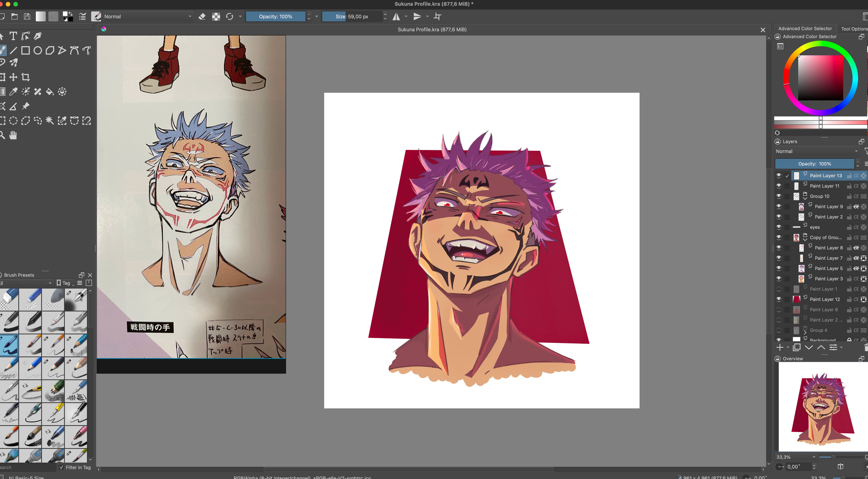Select the Bezier Curve Selection tool
The image size is (868, 479).
(x=74, y=121)
